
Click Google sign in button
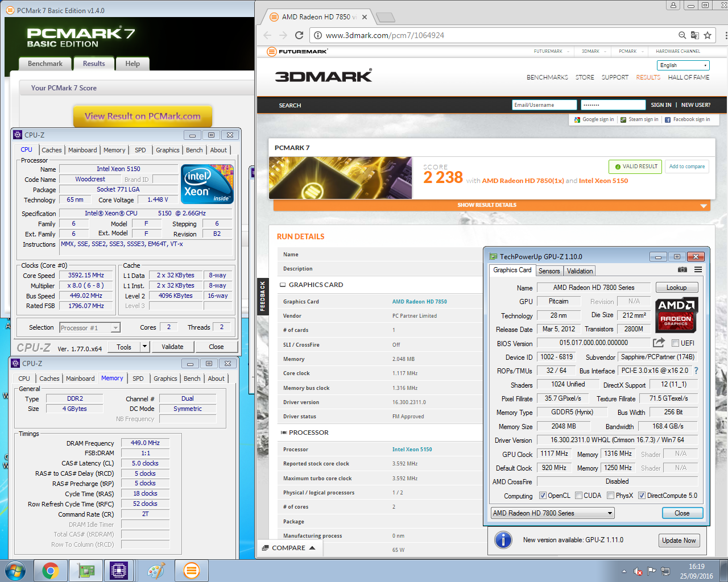[594, 119]
